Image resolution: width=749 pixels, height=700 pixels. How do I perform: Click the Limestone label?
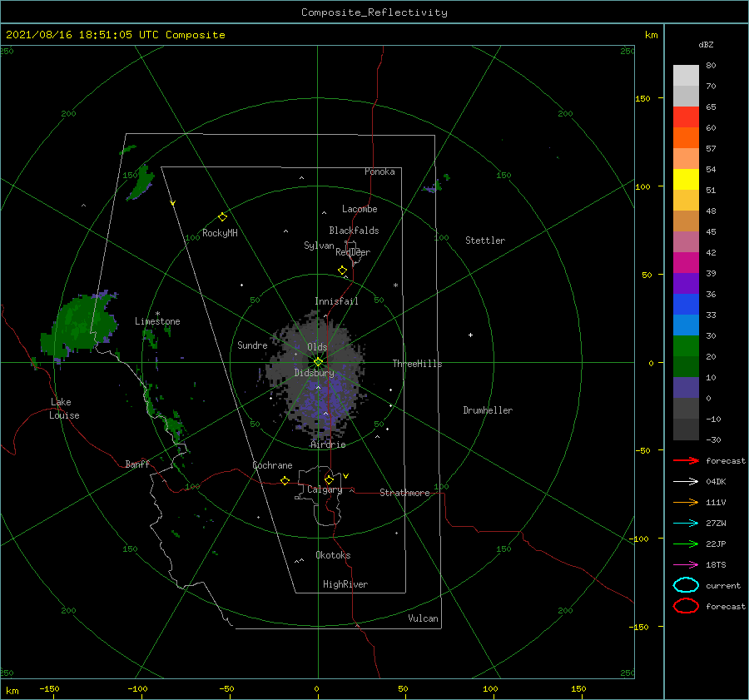[157, 321]
